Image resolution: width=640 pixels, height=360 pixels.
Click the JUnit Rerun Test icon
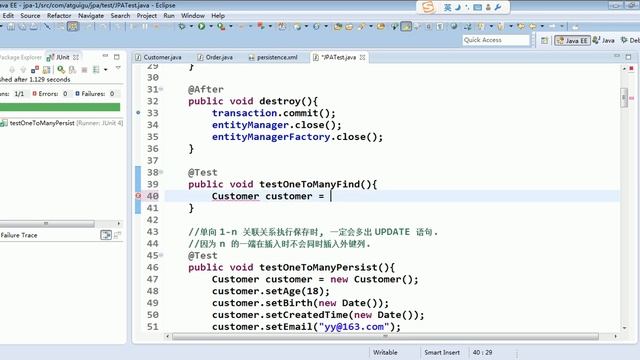(61, 69)
